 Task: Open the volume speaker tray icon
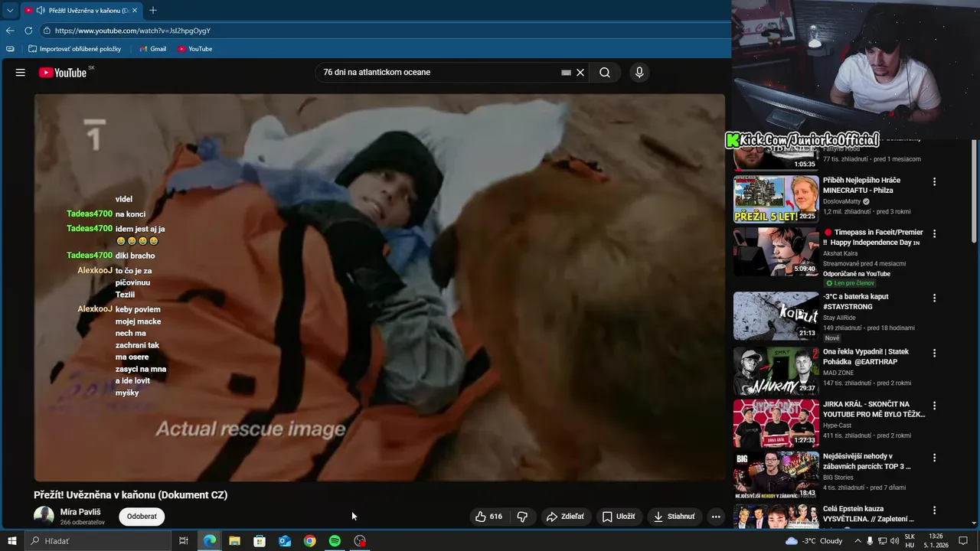pyautogui.click(x=894, y=541)
